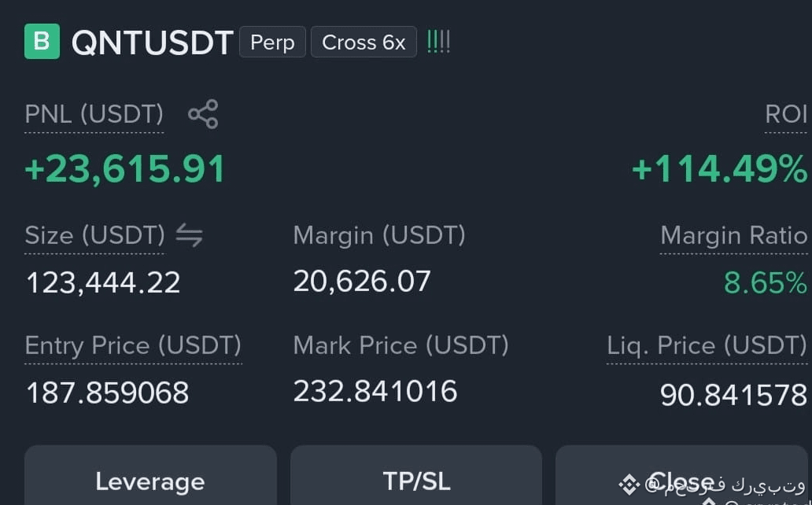Viewport: 812px width, 505px height.
Task: Select the +23,615.91 PNL value
Action: pyautogui.click(x=125, y=169)
